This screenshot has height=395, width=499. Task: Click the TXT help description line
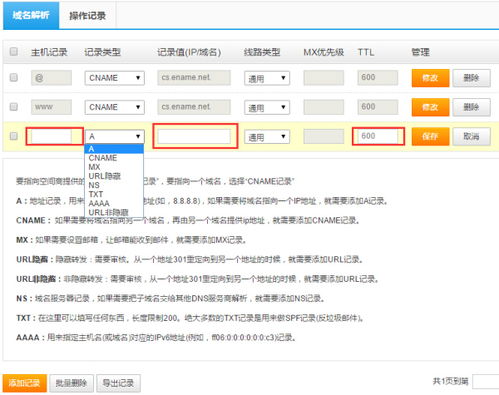pos(190,318)
